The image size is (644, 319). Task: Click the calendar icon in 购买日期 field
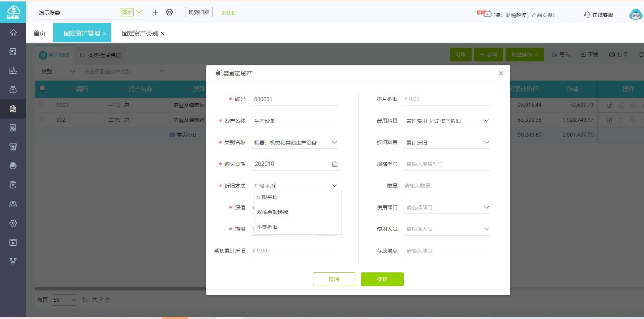point(335,164)
